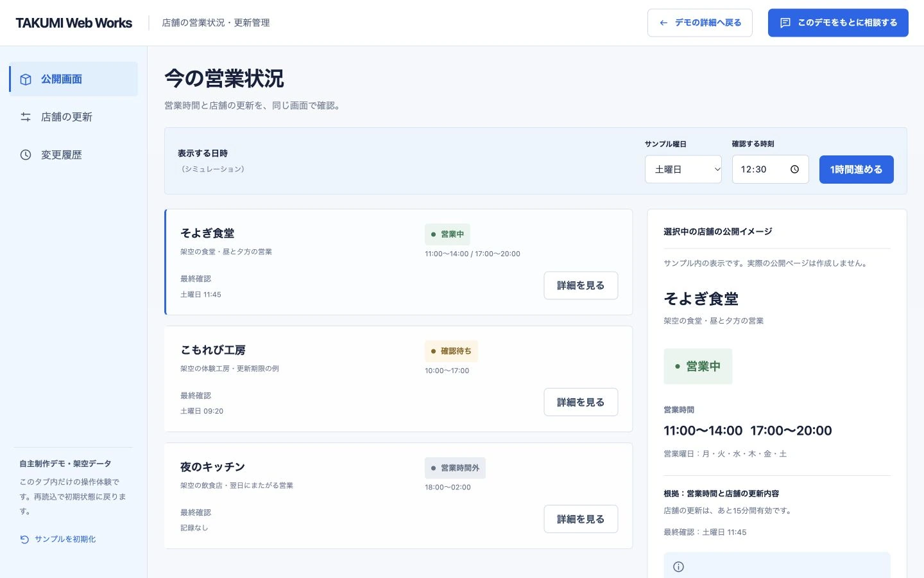Click the cube icon beside 公開画面
The image size is (924, 578).
(26, 79)
